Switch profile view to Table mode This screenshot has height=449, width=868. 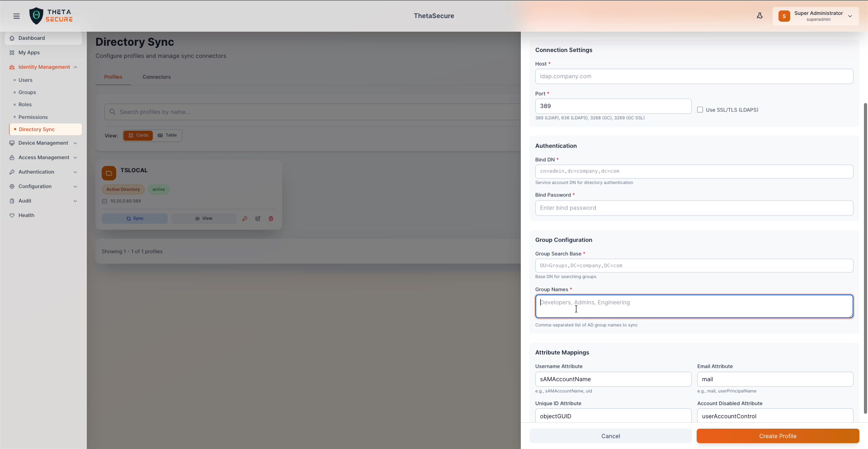coord(168,135)
